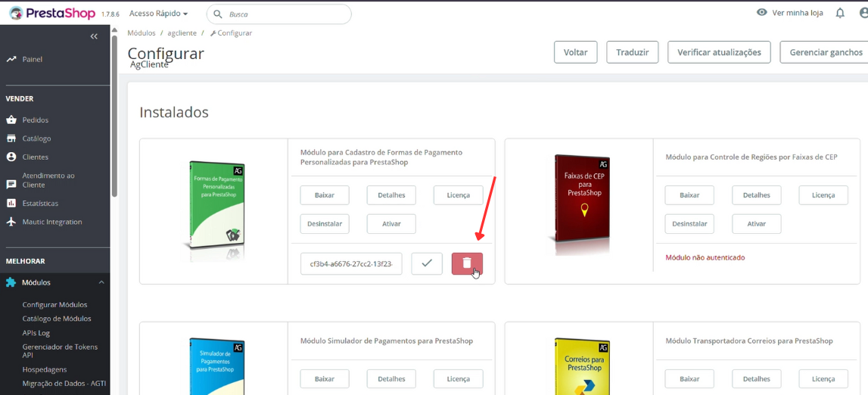The width and height of the screenshot is (868, 395).
Task: Click Baixar for Transportadora Correios module
Action: click(x=689, y=379)
